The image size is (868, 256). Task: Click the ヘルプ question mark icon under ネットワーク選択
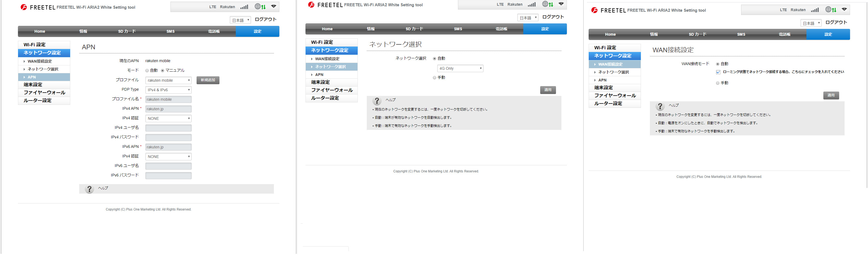point(377,101)
